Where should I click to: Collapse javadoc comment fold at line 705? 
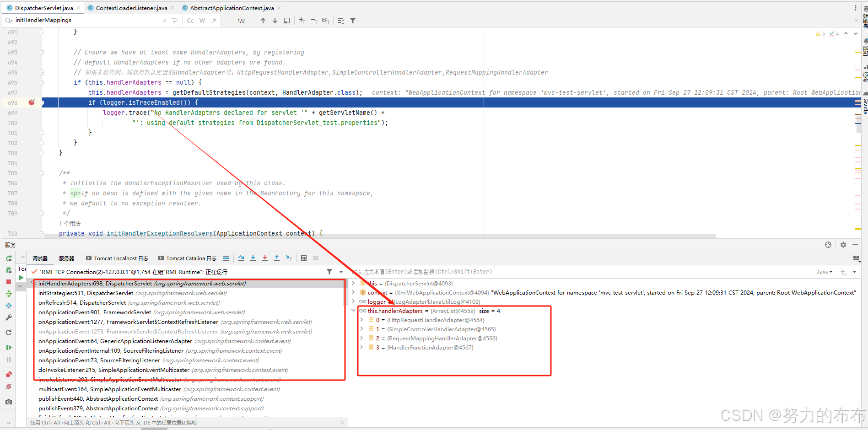[42, 173]
